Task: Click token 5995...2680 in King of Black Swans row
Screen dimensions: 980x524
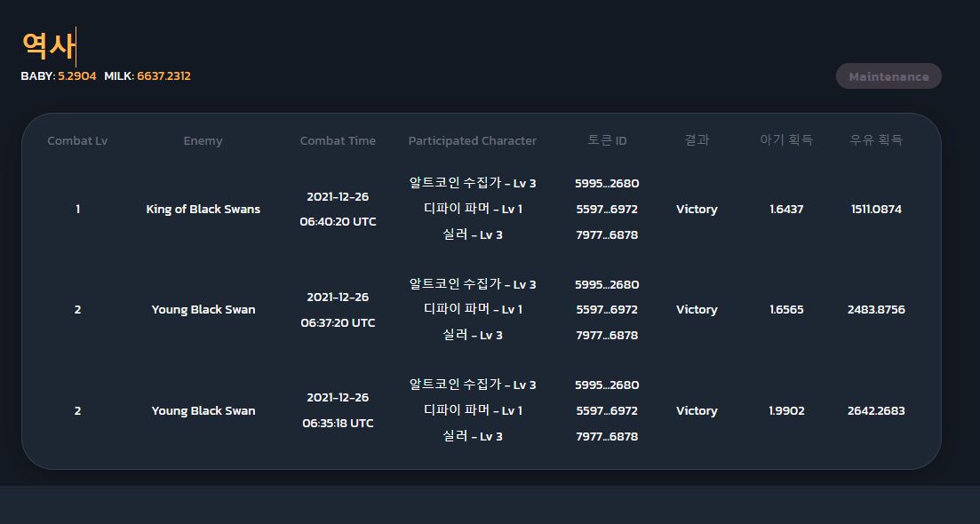Action: [607, 184]
